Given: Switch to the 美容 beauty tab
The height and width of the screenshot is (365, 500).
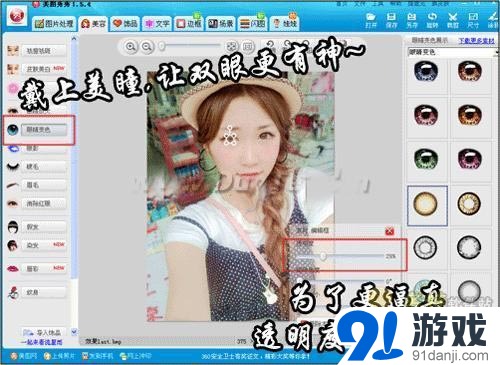Looking at the screenshot, I should tap(94, 23).
